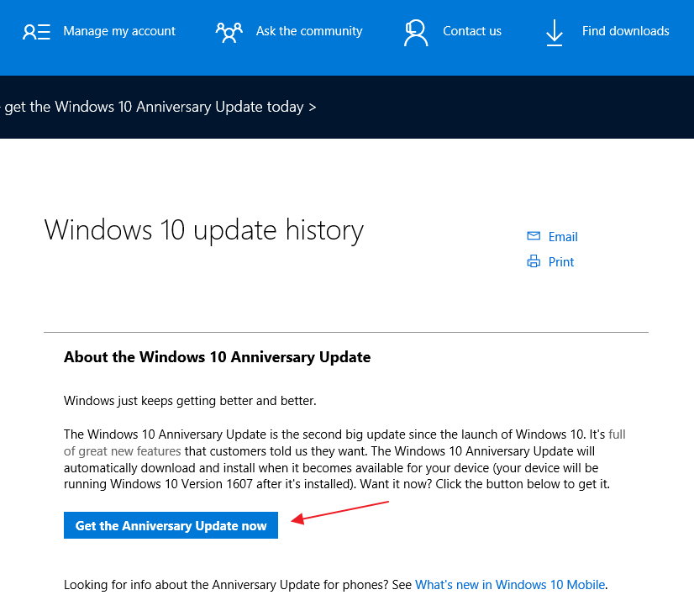This screenshot has height=616, width=694.
Task: Click the 'Windows just keeps getting better' sentence
Action: [190, 401]
